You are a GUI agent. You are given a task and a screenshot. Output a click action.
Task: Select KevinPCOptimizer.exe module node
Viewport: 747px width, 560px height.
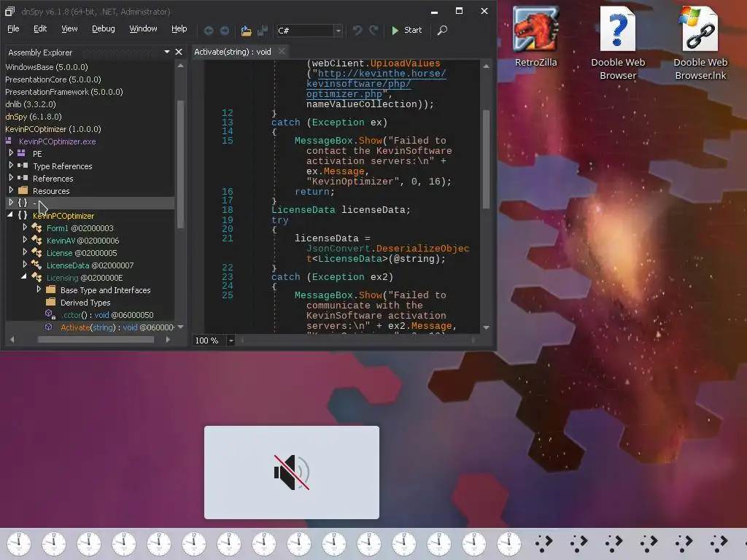tap(57, 141)
